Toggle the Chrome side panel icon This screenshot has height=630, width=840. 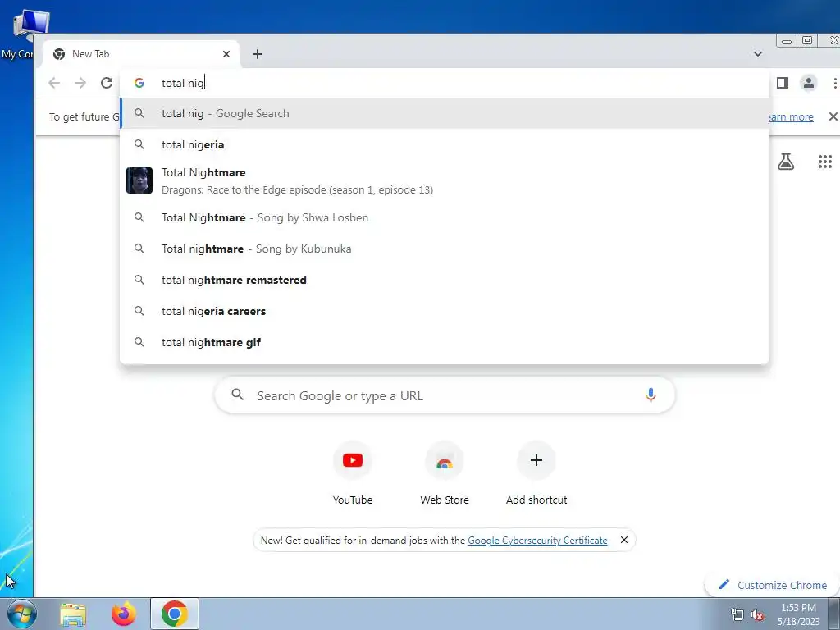point(782,83)
